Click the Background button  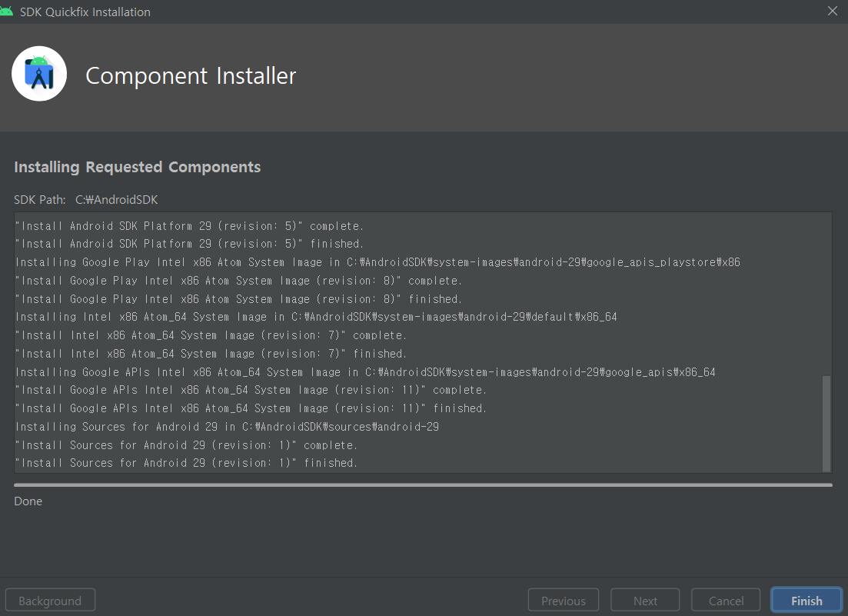pos(50,601)
